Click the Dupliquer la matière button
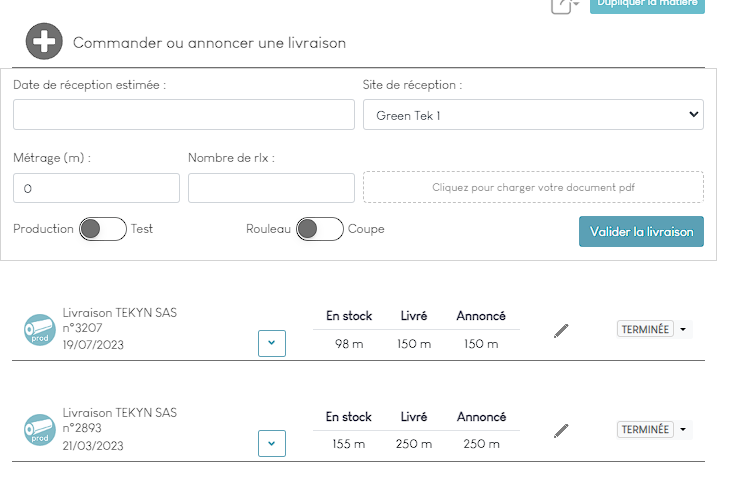This screenshot has height=477, width=738. pyautogui.click(x=647, y=5)
